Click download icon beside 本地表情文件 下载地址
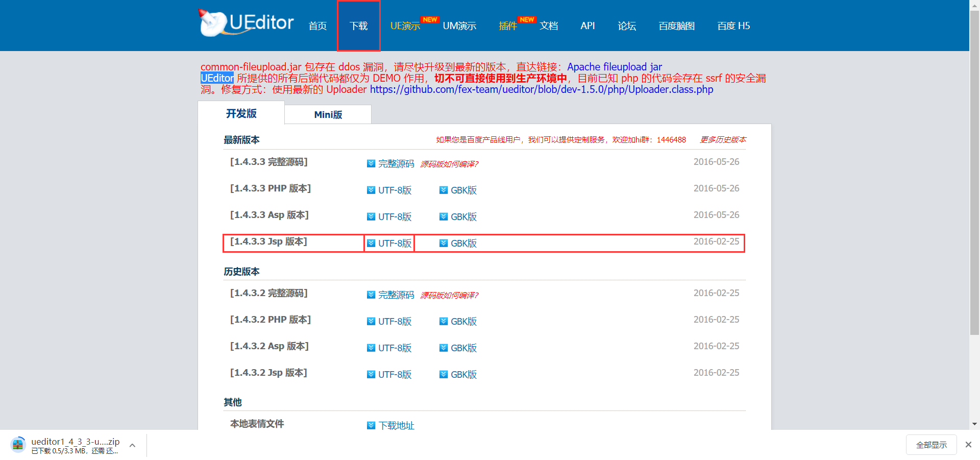 point(371,426)
